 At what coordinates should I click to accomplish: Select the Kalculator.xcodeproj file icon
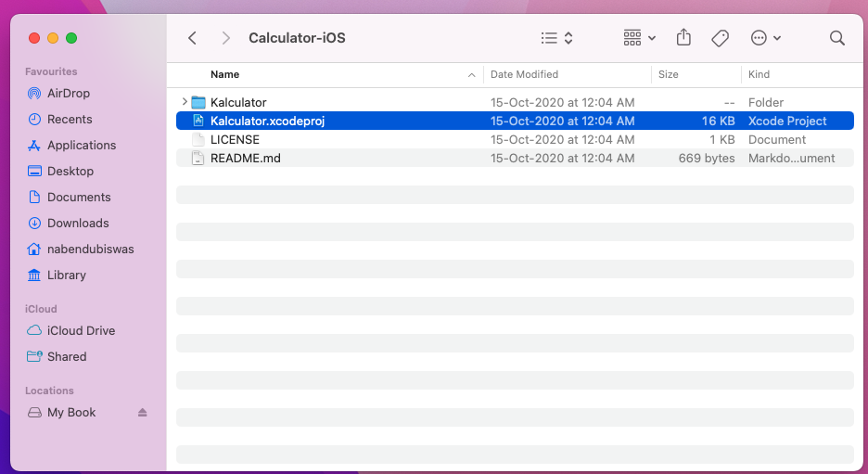coord(198,121)
